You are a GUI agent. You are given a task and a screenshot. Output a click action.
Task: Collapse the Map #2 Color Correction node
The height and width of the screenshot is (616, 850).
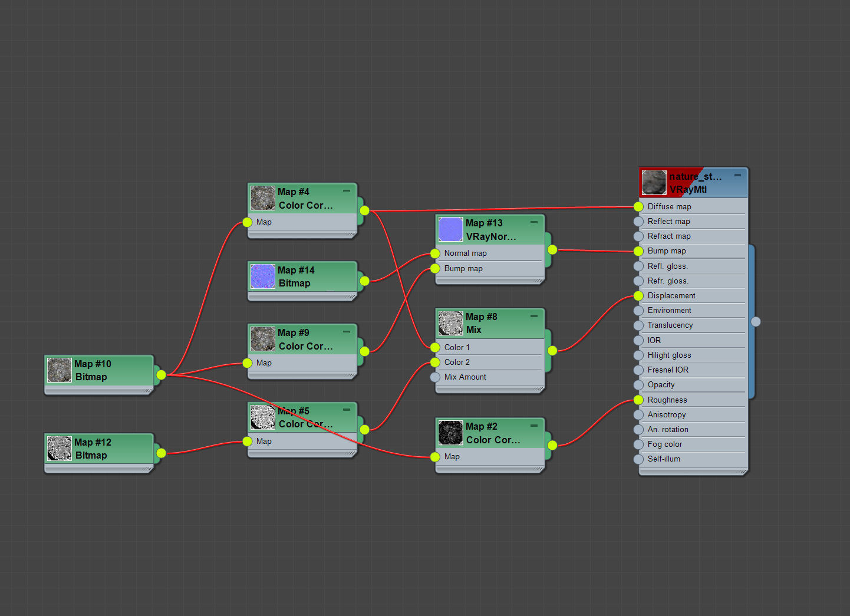pyautogui.click(x=534, y=426)
